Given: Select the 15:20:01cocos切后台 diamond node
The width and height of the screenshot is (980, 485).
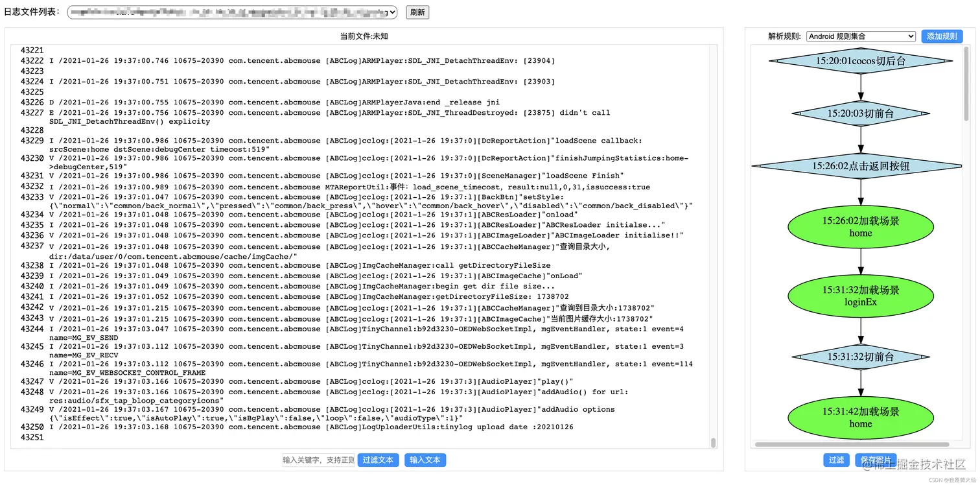Looking at the screenshot, I should pyautogui.click(x=861, y=61).
